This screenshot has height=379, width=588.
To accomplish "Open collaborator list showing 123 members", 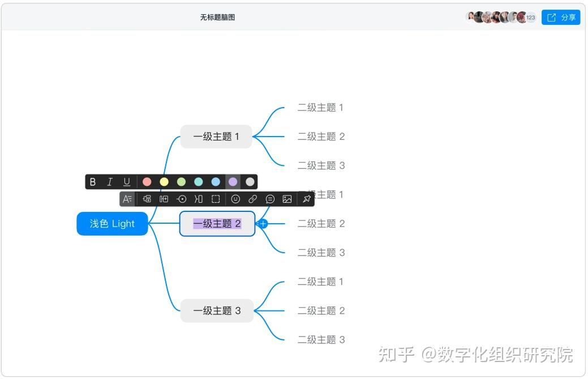I will pos(530,18).
